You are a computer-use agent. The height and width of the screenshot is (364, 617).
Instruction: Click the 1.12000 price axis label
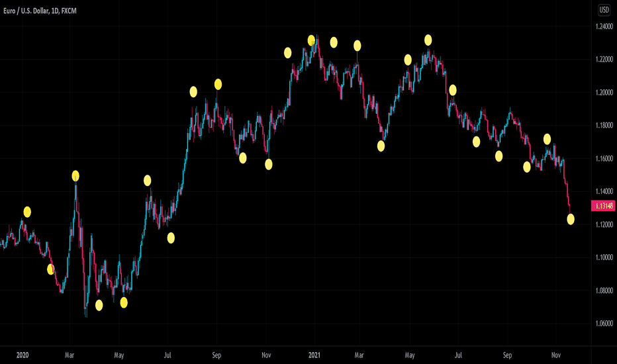pos(604,224)
